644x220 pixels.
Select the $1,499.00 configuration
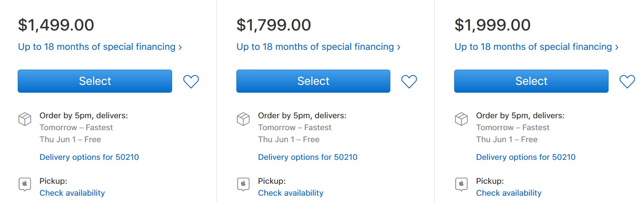point(95,81)
